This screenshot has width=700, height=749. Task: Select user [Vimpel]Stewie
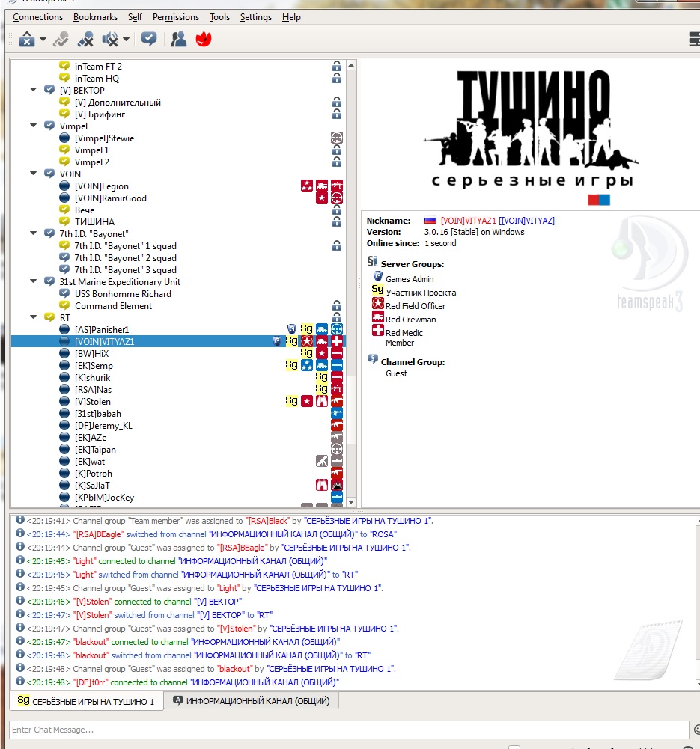(104, 138)
